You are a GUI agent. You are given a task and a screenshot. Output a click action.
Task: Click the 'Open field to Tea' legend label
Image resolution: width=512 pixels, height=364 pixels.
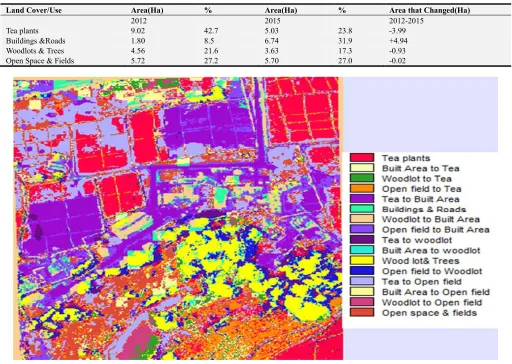pos(422,189)
